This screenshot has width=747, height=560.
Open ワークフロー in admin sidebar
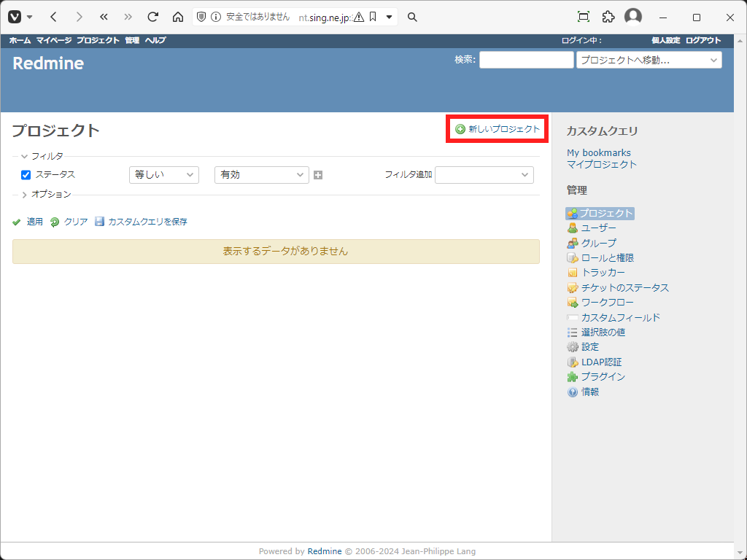click(x=600, y=303)
